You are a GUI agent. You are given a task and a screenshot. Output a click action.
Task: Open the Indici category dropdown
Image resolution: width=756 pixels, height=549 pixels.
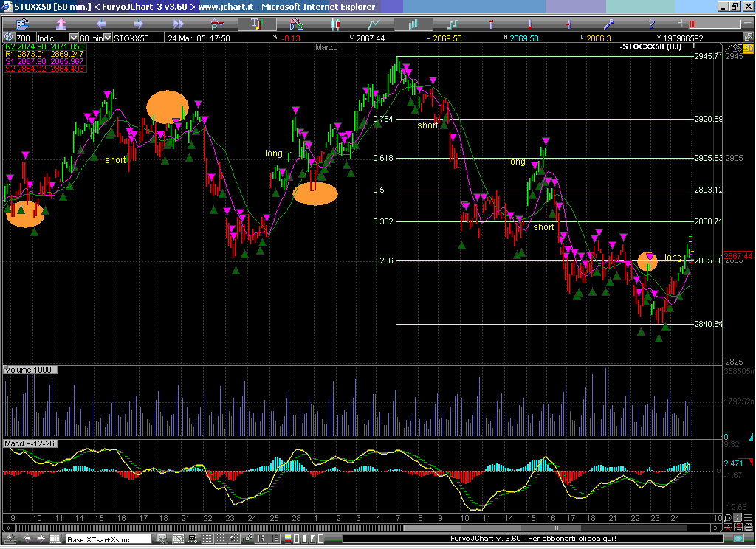(73, 38)
